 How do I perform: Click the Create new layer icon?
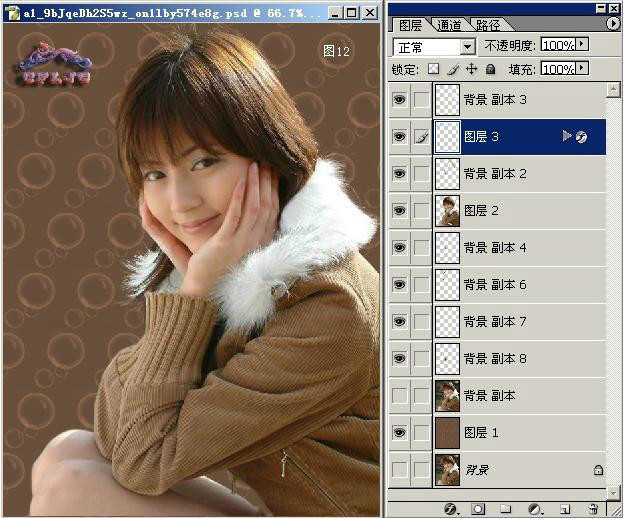pos(565,509)
